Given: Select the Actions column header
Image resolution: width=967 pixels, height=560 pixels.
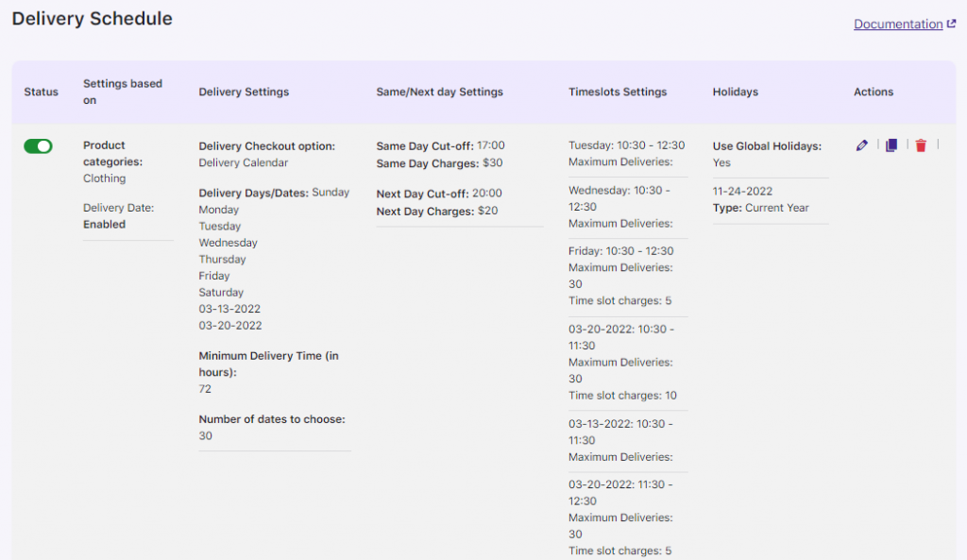Looking at the screenshot, I should pyautogui.click(x=873, y=92).
